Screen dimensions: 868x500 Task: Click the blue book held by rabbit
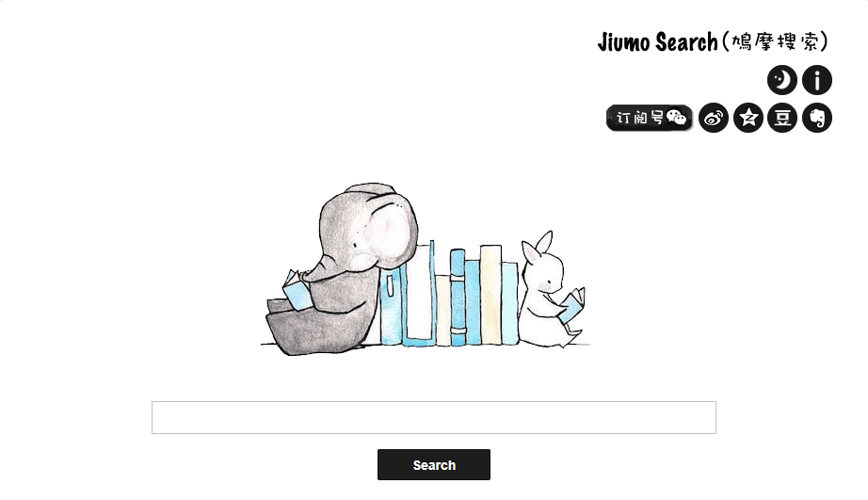tap(571, 304)
